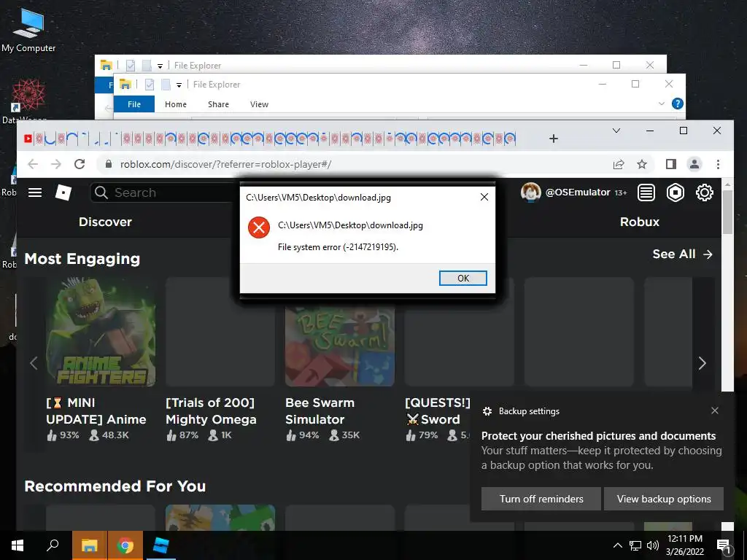This screenshot has height=560, width=747.
Task: Go to the Robux tab
Action: click(x=639, y=222)
